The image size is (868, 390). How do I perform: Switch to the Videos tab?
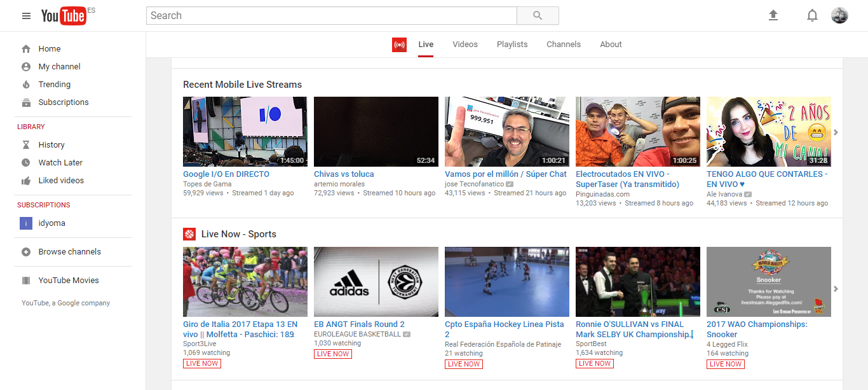465,45
